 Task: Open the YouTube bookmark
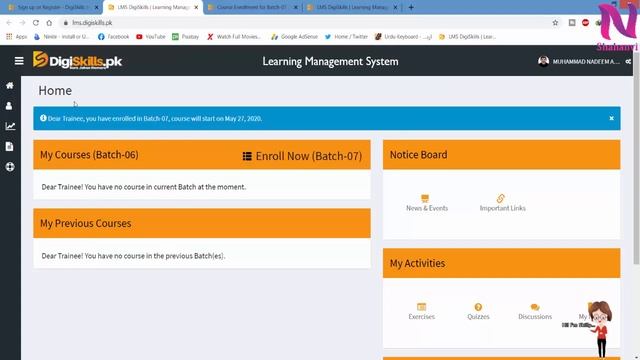pos(151,37)
